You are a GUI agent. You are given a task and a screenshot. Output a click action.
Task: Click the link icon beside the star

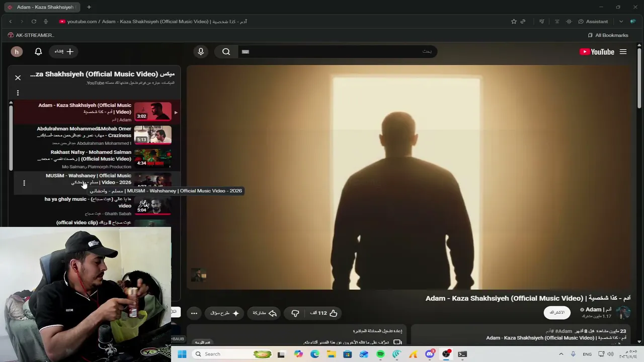[523, 21]
